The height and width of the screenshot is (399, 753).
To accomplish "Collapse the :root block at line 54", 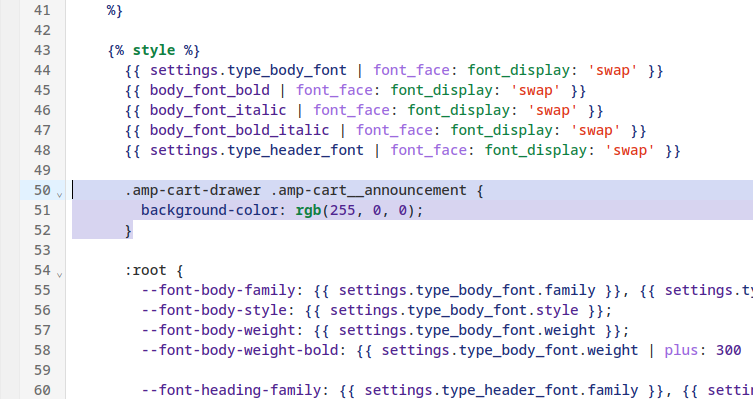I will [60, 275].
